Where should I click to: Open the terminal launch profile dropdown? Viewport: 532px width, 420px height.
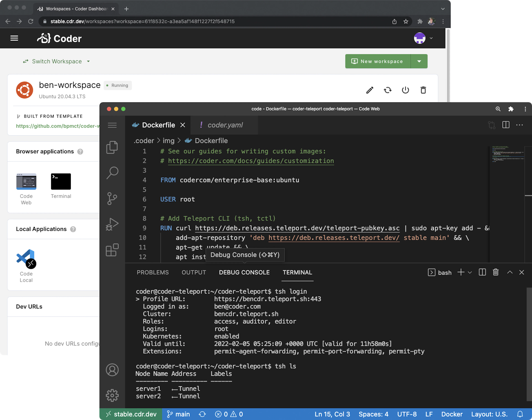tap(470, 272)
